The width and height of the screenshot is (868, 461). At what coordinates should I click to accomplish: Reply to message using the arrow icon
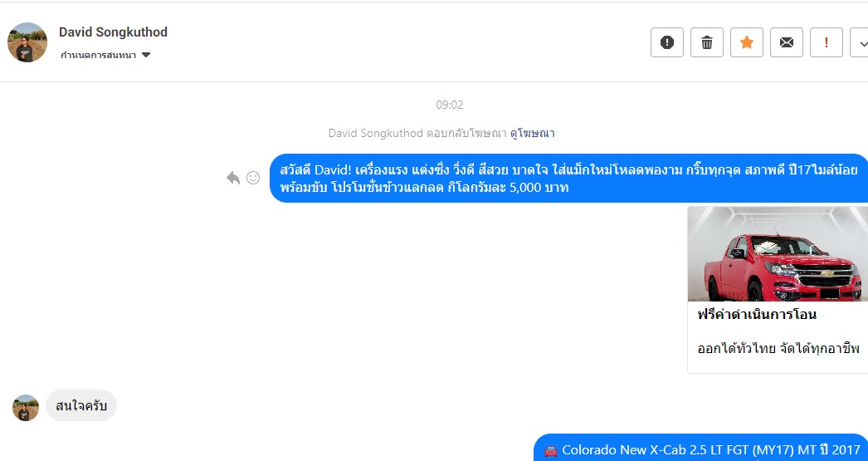click(x=233, y=178)
